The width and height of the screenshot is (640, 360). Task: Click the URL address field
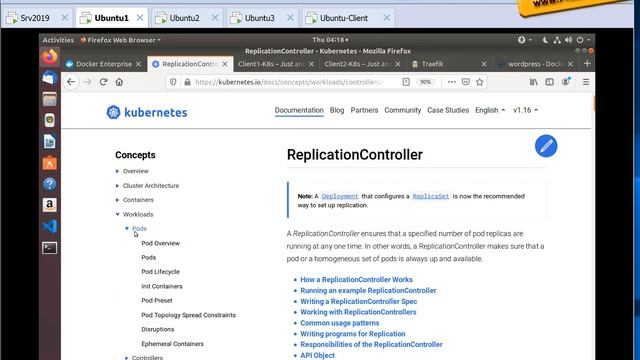[x=288, y=82]
